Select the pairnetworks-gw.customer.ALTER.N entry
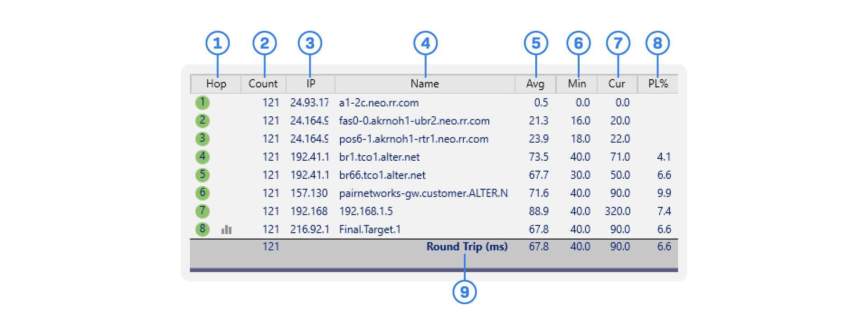Screen dimensions: 868x335 pyautogui.click(x=423, y=193)
